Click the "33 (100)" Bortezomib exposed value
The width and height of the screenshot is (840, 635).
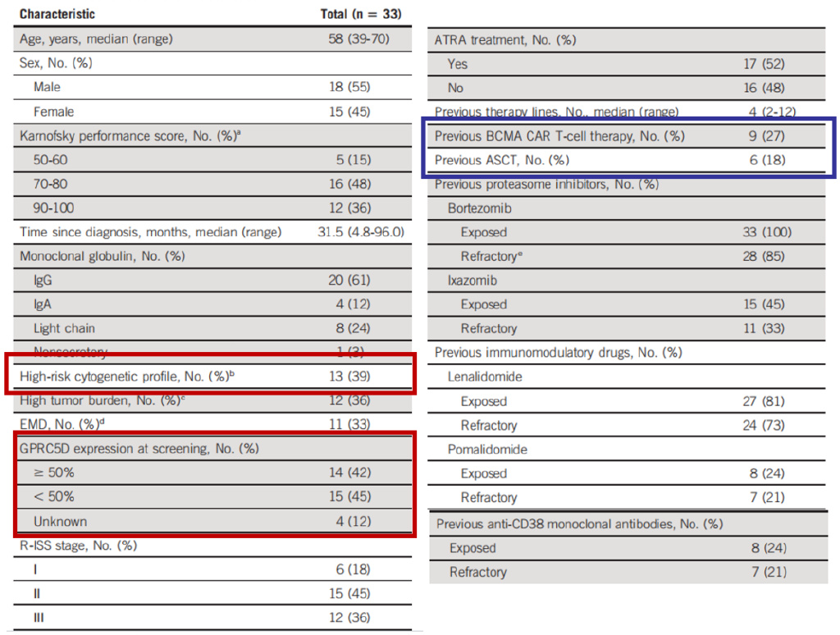coord(767,232)
